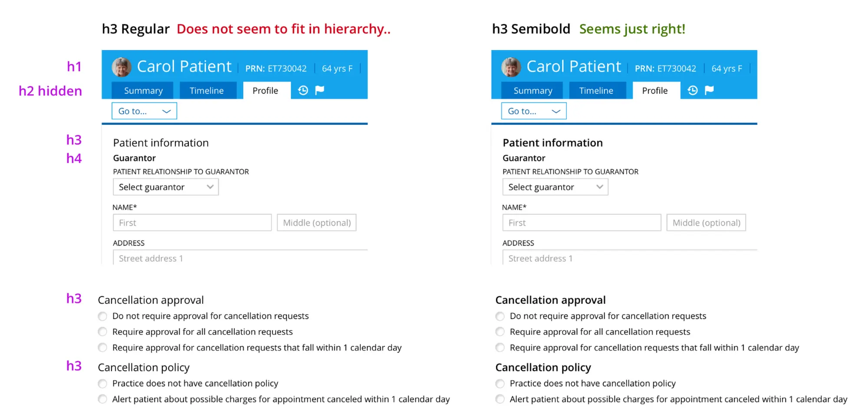Viewport: 868px width, 420px height.
Task: Open 'Go to...' dropdown in h3 Regular example
Action: click(x=144, y=111)
